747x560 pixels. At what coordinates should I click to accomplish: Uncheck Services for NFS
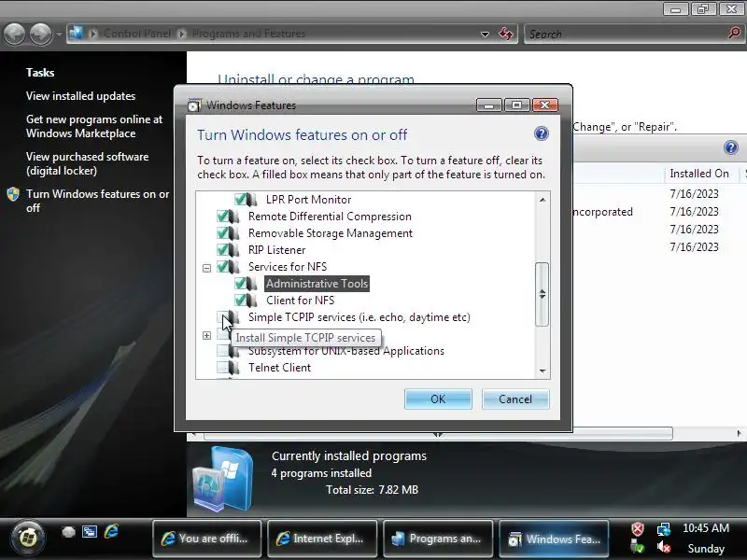point(222,266)
